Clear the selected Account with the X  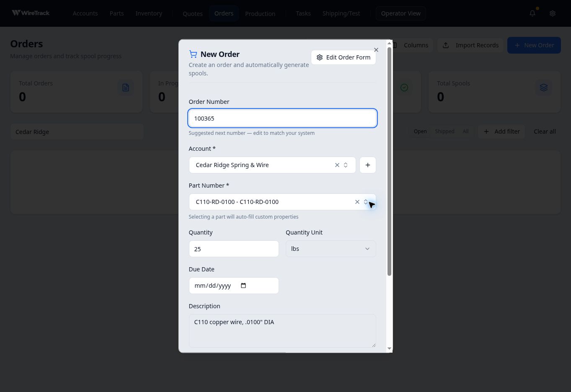point(337,165)
